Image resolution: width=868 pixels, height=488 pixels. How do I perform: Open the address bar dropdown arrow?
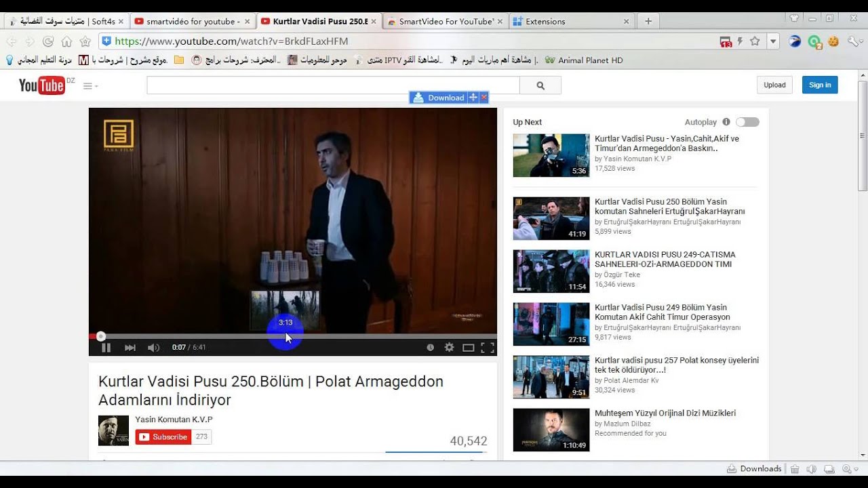tap(772, 41)
